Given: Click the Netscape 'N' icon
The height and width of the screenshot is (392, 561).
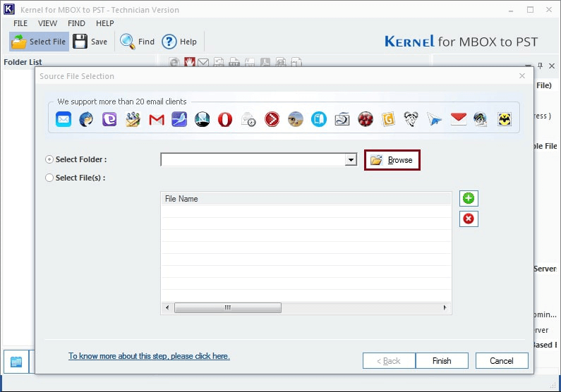Looking at the screenshot, I should (x=202, y=119).
